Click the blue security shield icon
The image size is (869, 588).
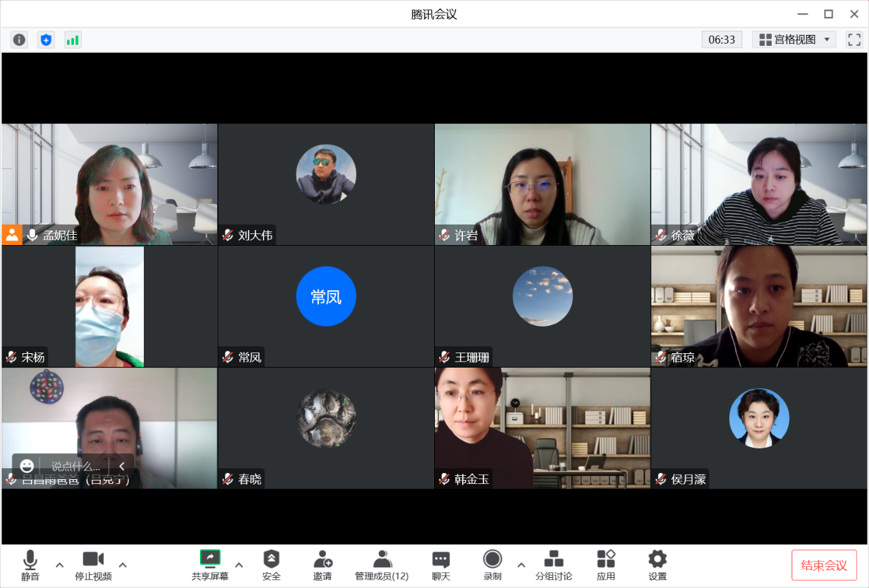(46, 40)
